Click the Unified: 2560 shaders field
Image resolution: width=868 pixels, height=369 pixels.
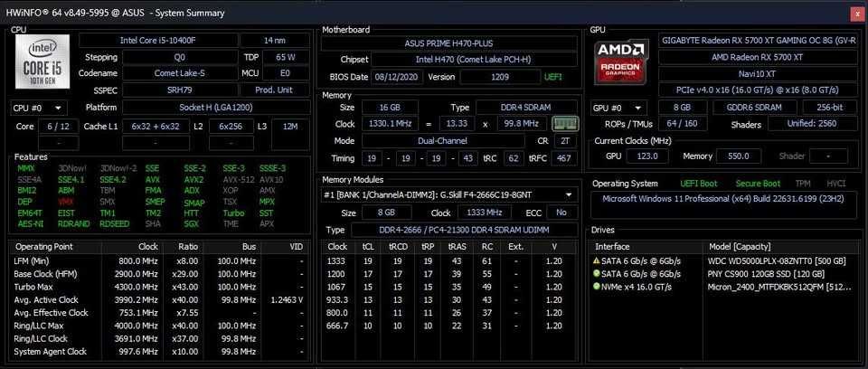point(813,124)
